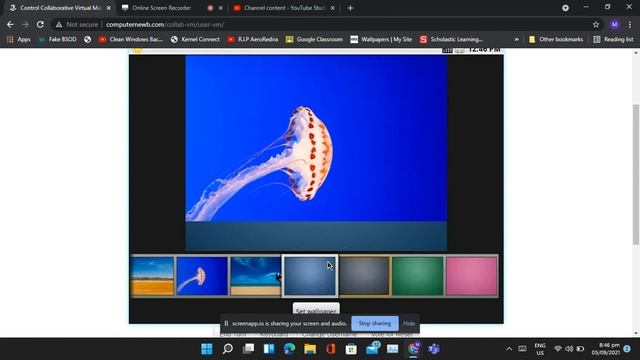Select the jellyfish wallpaper thumbnail
Screen dimensions: 640x360
pos(202,276)
